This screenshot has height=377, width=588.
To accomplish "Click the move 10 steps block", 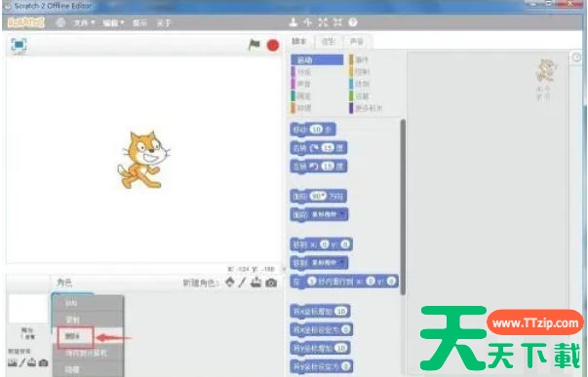I will [x=313, y=130].
